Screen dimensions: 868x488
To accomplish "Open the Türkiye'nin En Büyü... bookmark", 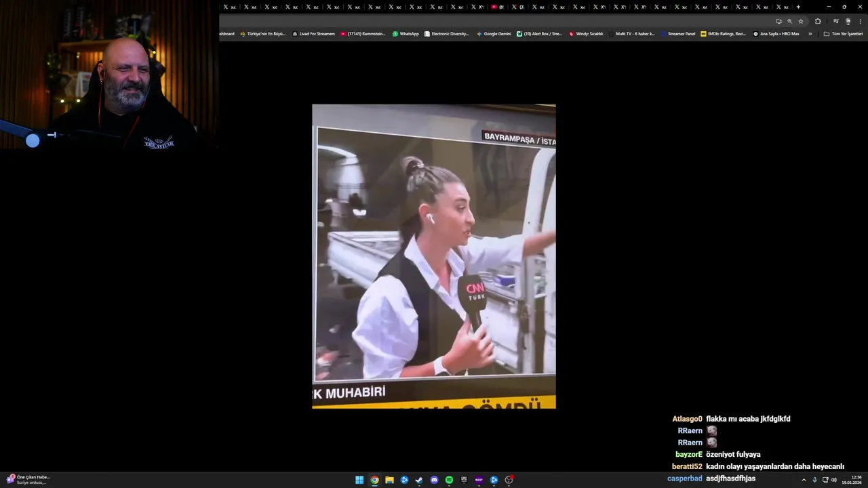I will coord(262,34).
